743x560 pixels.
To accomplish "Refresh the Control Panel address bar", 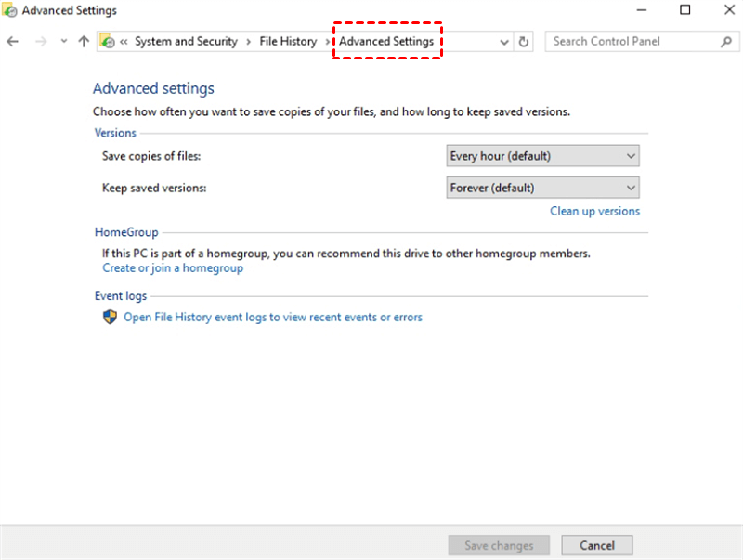I will point(524,42).
